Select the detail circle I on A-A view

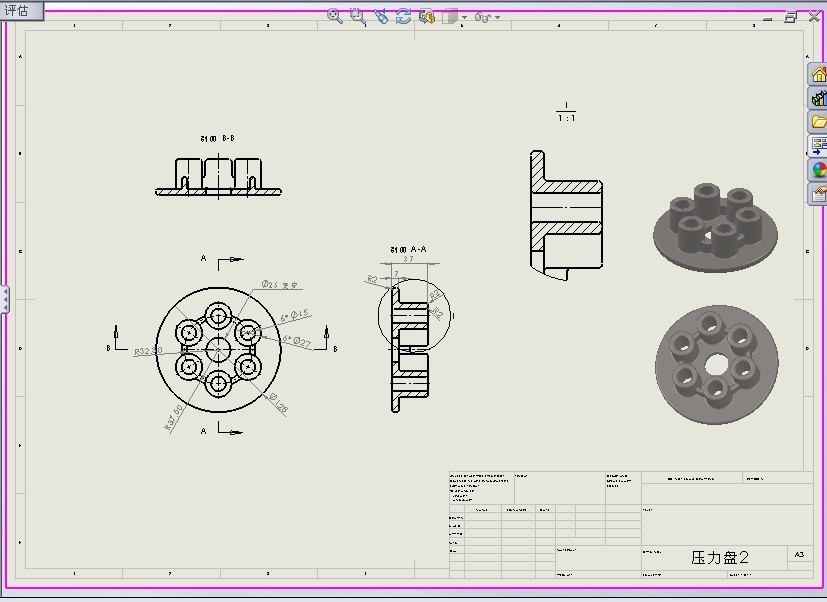[x=415, y=316]
